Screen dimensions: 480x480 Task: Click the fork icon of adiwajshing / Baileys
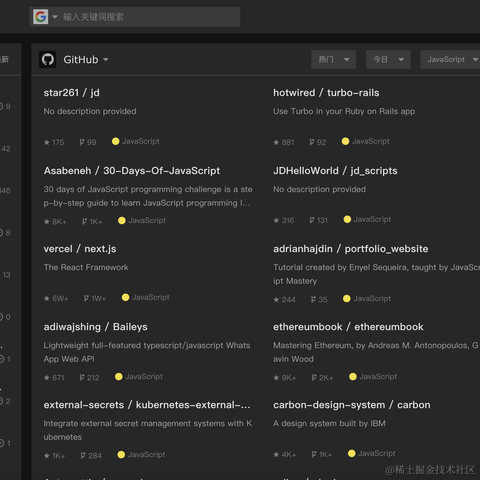pyautogui.click(x=82, y=378)
